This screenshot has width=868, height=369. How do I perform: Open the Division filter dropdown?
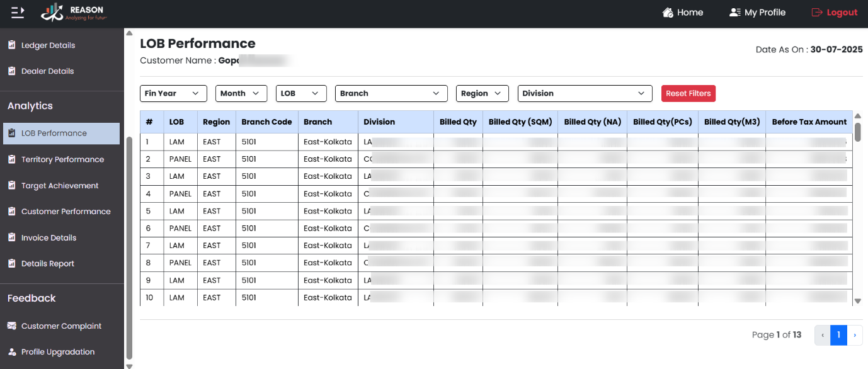[585, 93]
